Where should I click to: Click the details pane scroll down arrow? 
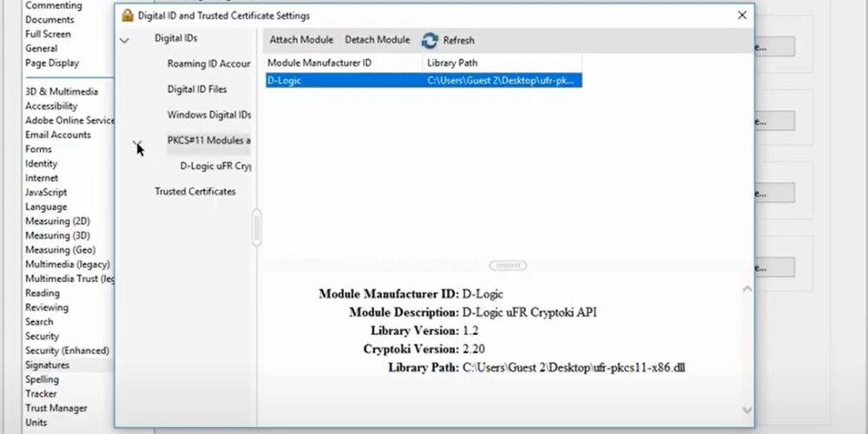[x=746, y=410]
